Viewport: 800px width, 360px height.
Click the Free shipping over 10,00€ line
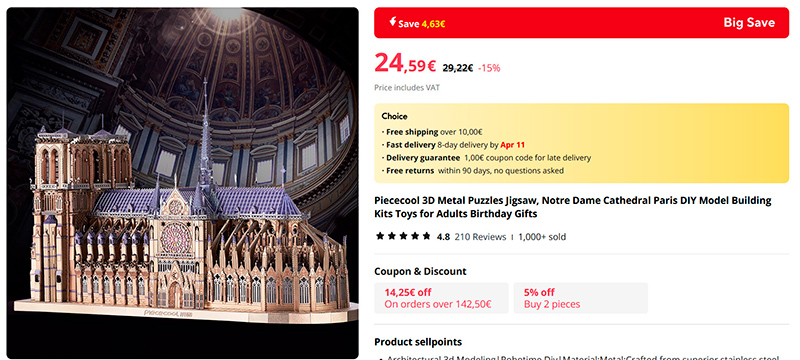tap(434, 132)
